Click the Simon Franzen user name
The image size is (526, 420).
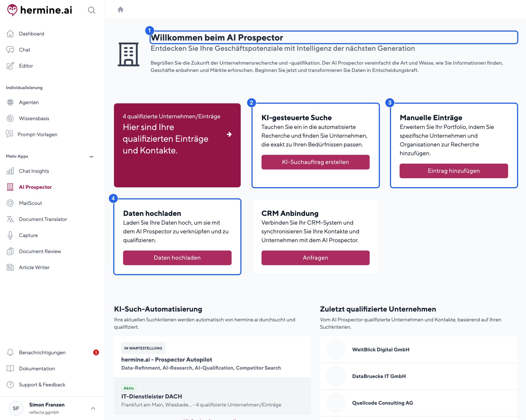tap(47, 405)
